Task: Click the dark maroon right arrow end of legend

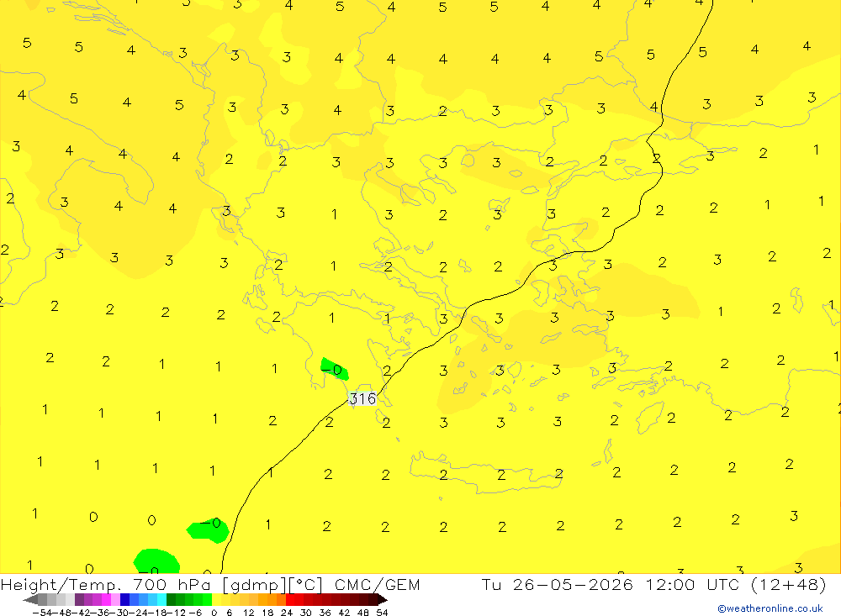Action: coord(383,600)
